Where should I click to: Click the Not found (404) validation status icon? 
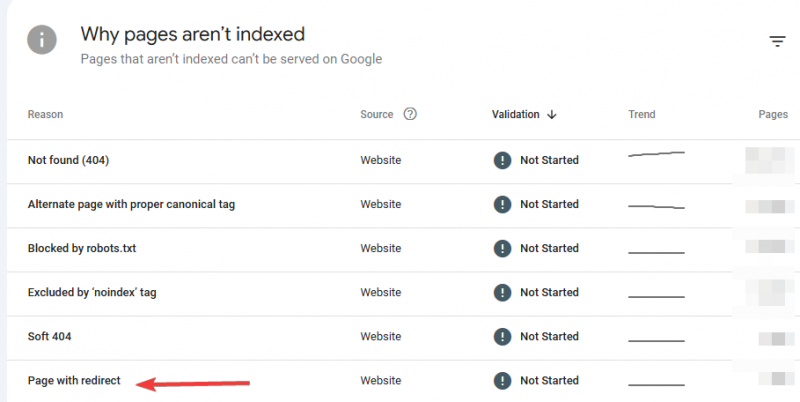coord(502,160)
